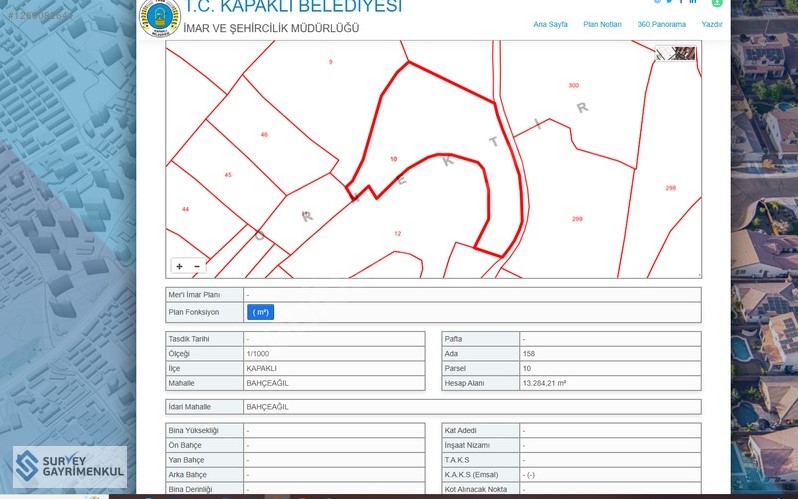Click the green circular icon at top right

716,3
